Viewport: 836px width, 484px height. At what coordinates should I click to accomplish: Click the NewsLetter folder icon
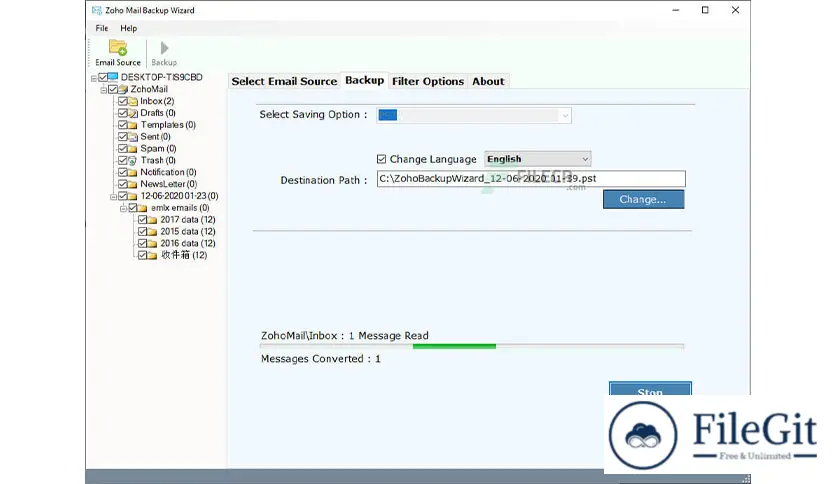coord(133,184)
